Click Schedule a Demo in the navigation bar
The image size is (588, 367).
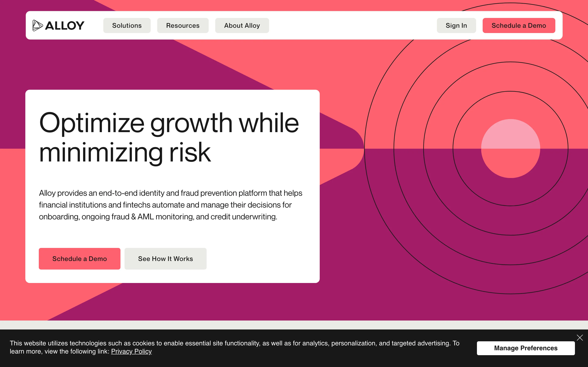[519, 25]
